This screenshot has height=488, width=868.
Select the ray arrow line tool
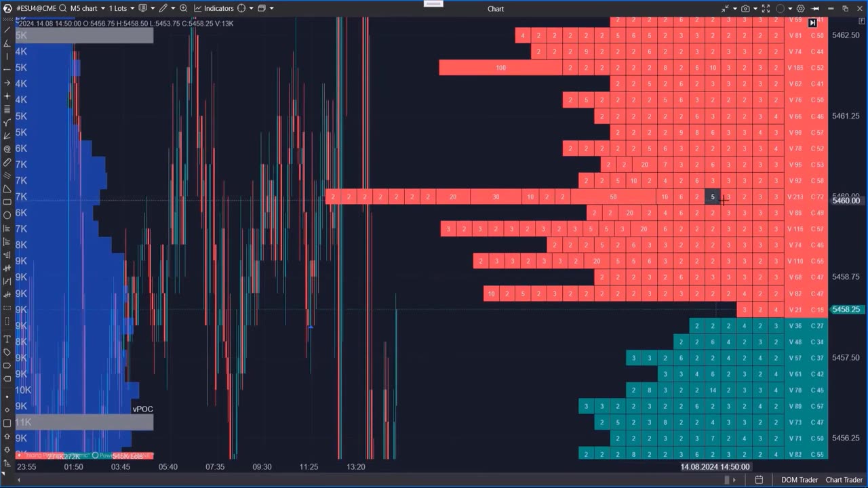point(7,82)
